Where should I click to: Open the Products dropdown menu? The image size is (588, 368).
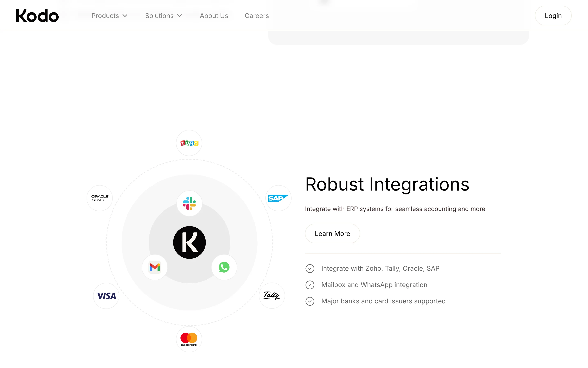click(109, 16)
